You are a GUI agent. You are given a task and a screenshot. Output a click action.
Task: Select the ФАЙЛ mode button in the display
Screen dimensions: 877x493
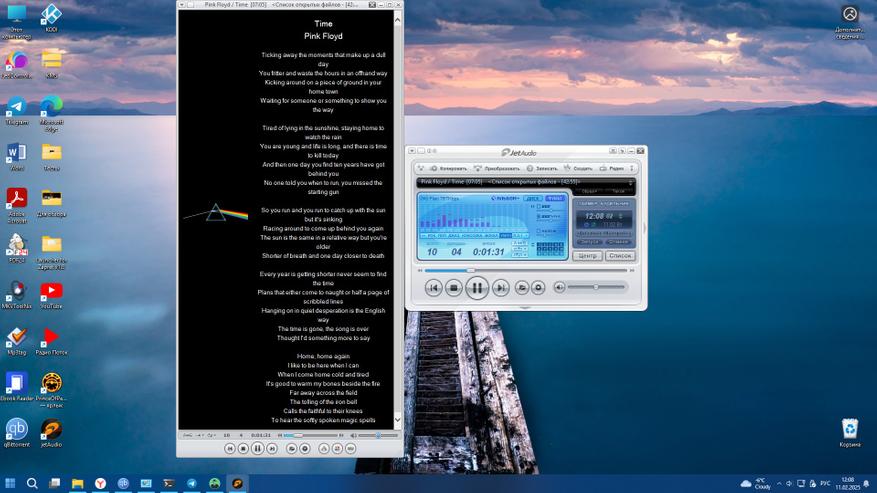555,198
